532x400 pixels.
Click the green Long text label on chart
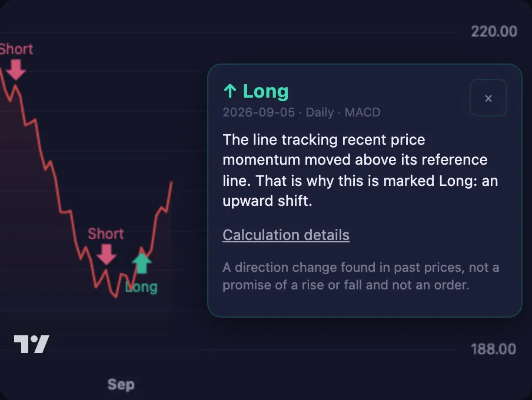(141, 287)
